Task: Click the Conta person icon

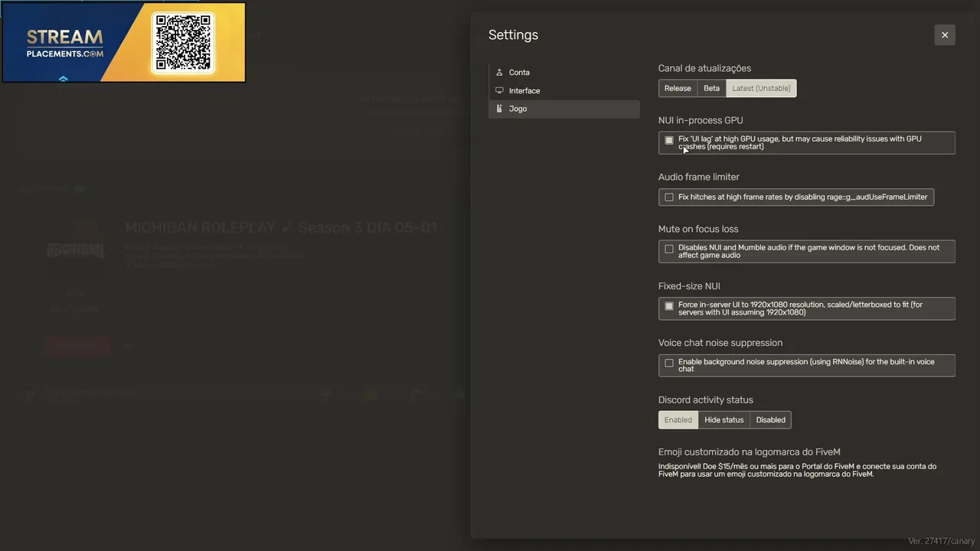Action: click(499, 72)
